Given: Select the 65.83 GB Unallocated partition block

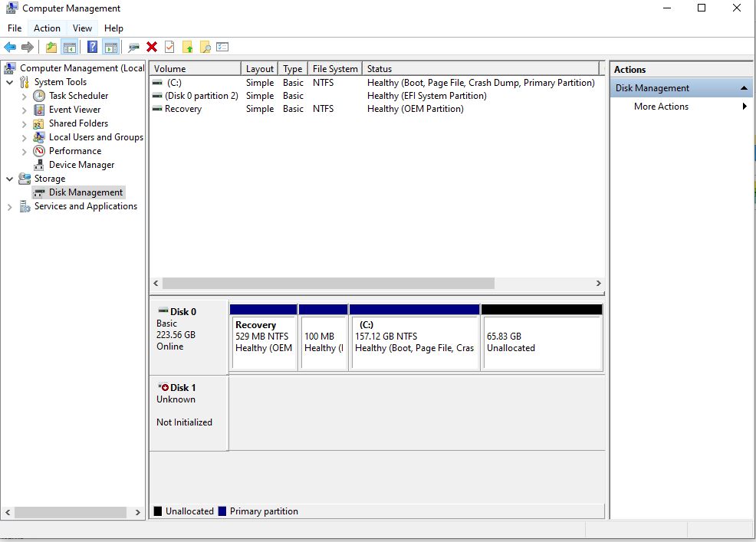Looking at the screenshot, I should 541,342.
